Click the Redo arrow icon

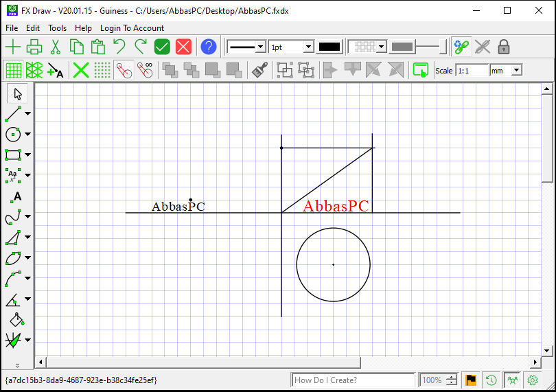[141, 47]
